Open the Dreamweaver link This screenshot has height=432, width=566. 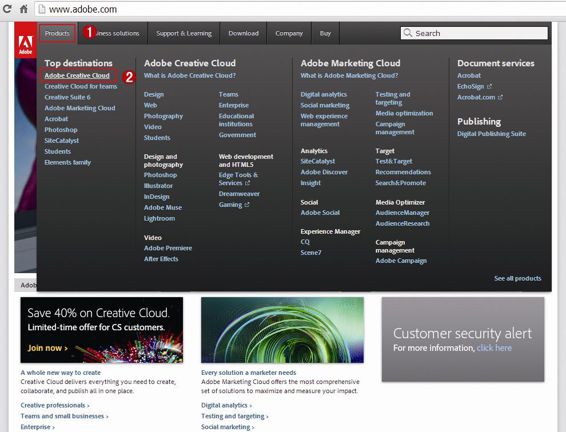click(x=239, y=194)
